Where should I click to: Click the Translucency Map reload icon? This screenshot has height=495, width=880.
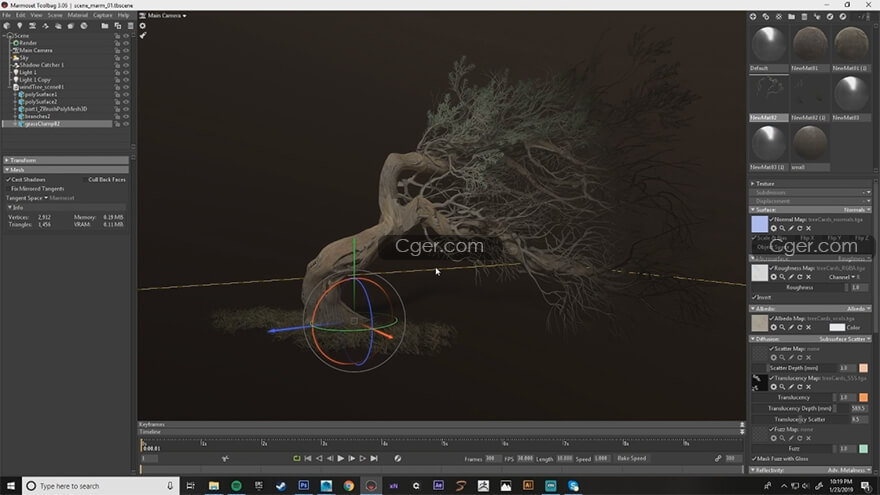pos(800,387)
